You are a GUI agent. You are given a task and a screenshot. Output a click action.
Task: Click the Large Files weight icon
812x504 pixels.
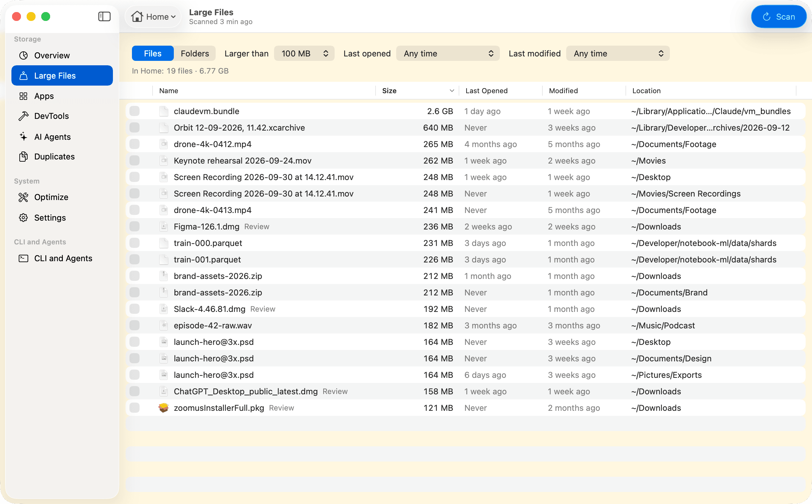click(x=23, y=76)
